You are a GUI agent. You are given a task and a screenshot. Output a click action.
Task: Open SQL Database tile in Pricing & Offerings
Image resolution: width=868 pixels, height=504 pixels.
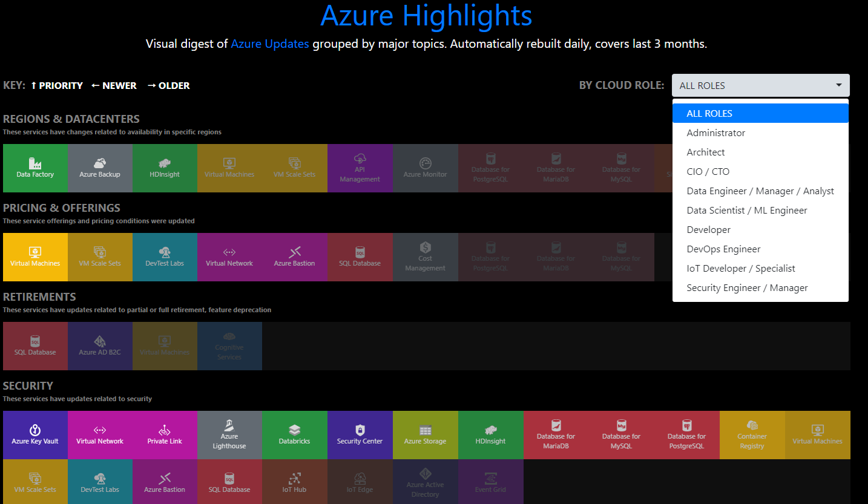pyautogui.click(x=360, y=257)
